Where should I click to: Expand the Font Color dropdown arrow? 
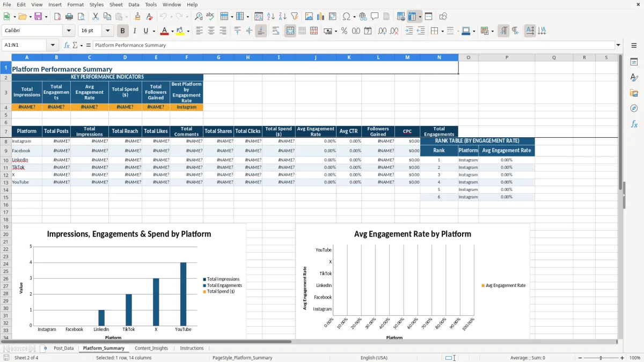[x=172, y=31]
